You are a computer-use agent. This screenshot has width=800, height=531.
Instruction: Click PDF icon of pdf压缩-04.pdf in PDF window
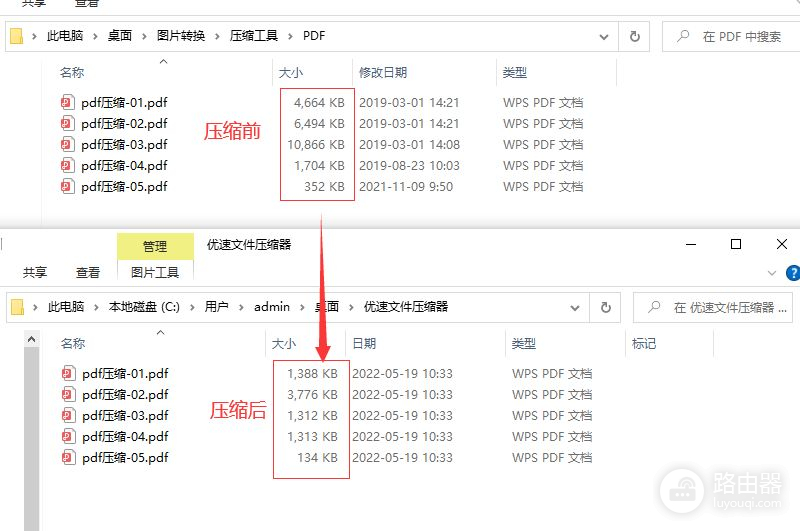pyautogui.click(x=68, y=165)
